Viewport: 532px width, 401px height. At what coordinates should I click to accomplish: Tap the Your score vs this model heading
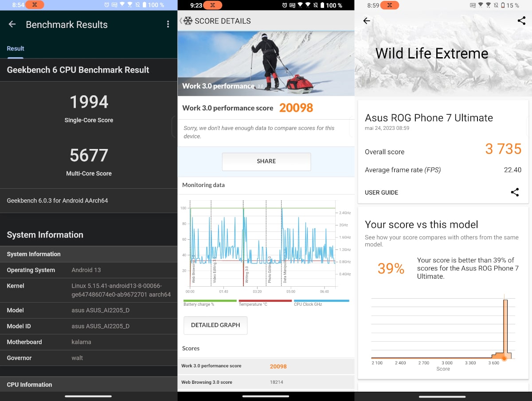point(421,225)
